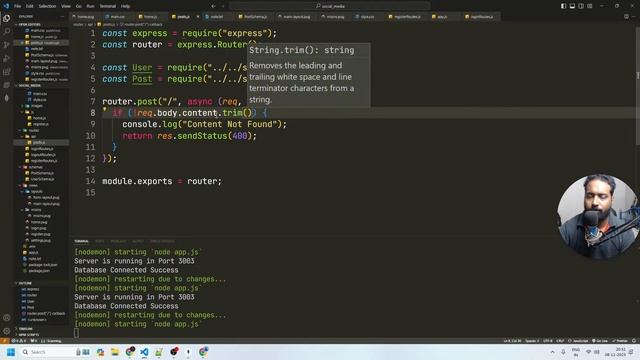The width and height of the screenshot is (640, 360).
Task: Select the Problems panel tab
Action: 118,241
